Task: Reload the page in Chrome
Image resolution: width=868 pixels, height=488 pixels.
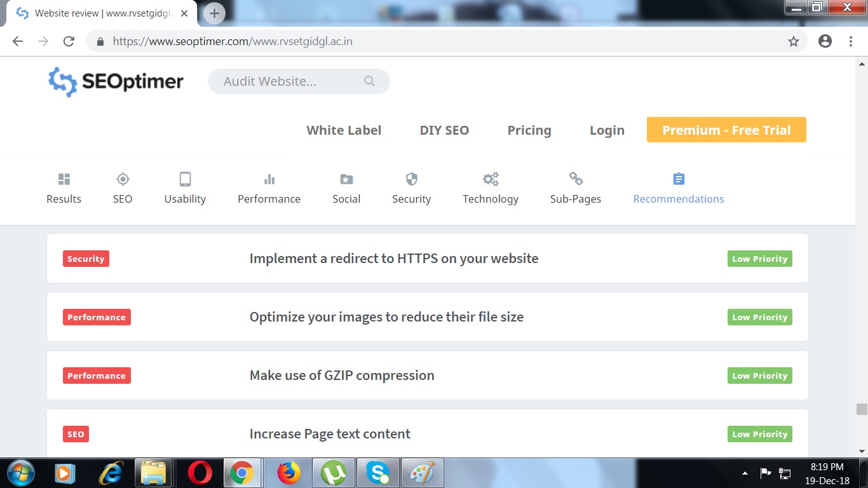Action: (69, 41)
